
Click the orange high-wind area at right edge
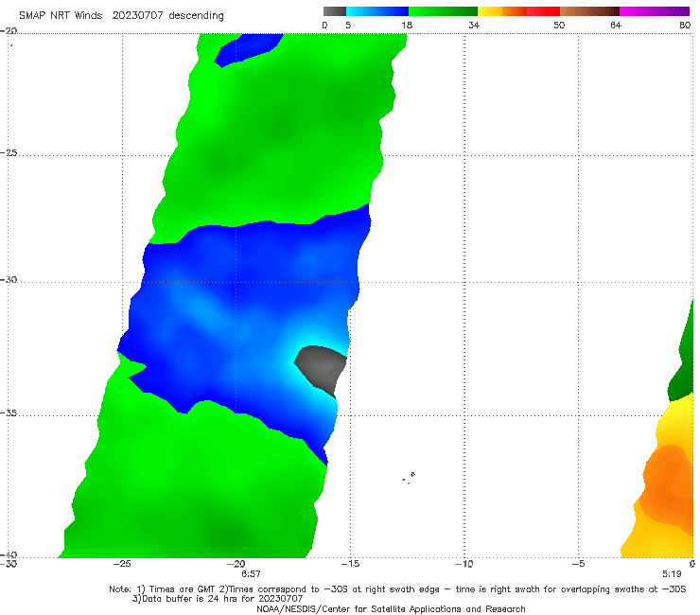point(670,483)
